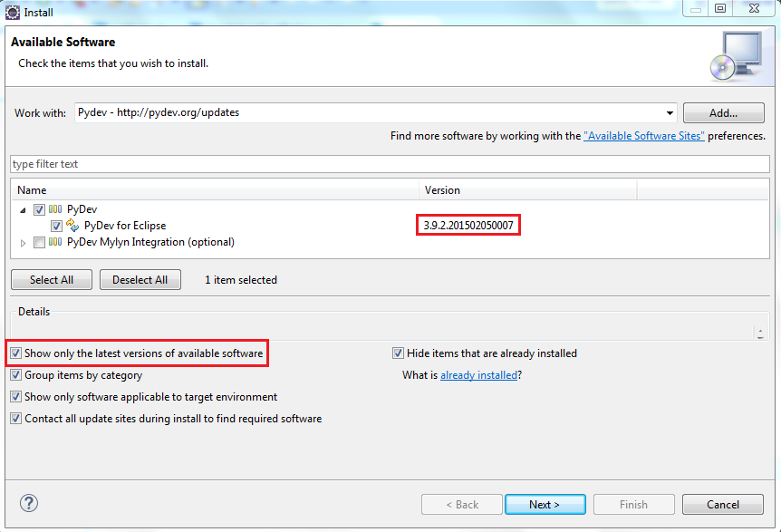Viewport: 781px width, 532px height.
Task: Click the Select All button
Action: pyautogui.click(x=52, y=280)
